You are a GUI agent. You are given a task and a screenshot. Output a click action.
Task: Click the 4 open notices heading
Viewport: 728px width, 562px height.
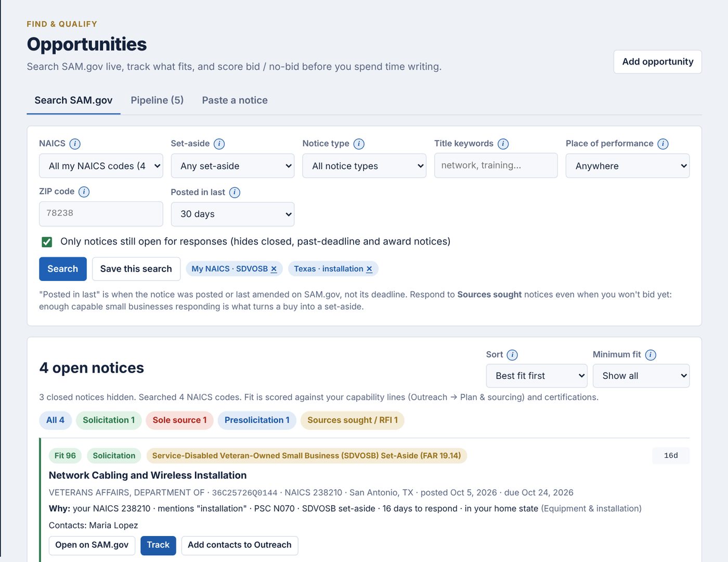click(92, 368)
